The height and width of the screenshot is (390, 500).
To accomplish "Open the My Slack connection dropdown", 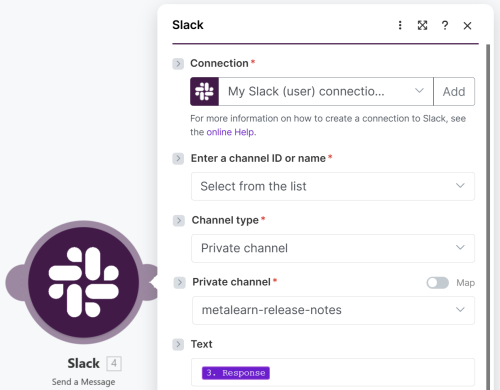I will (x=326, y=92).
